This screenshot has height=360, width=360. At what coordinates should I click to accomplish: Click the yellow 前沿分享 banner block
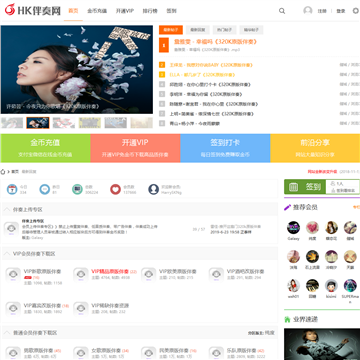pos(315,148)
